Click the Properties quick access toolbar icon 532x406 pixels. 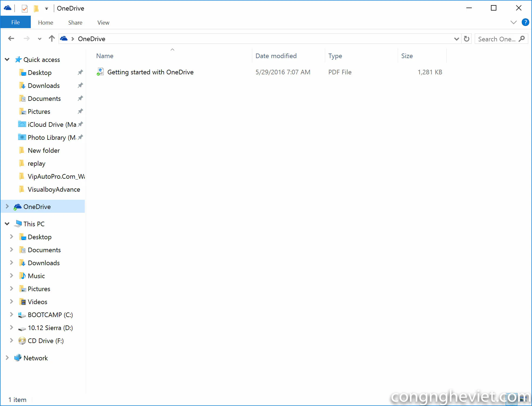[25, 8]
